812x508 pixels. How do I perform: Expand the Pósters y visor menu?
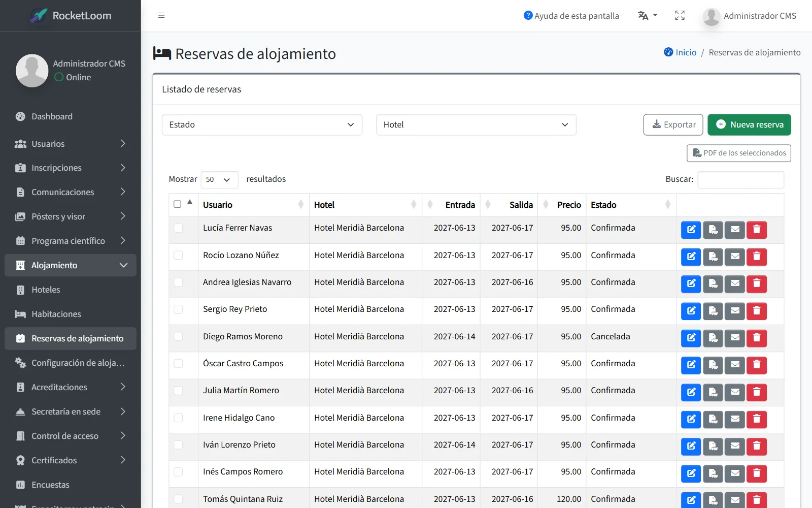tap(71, 216)
